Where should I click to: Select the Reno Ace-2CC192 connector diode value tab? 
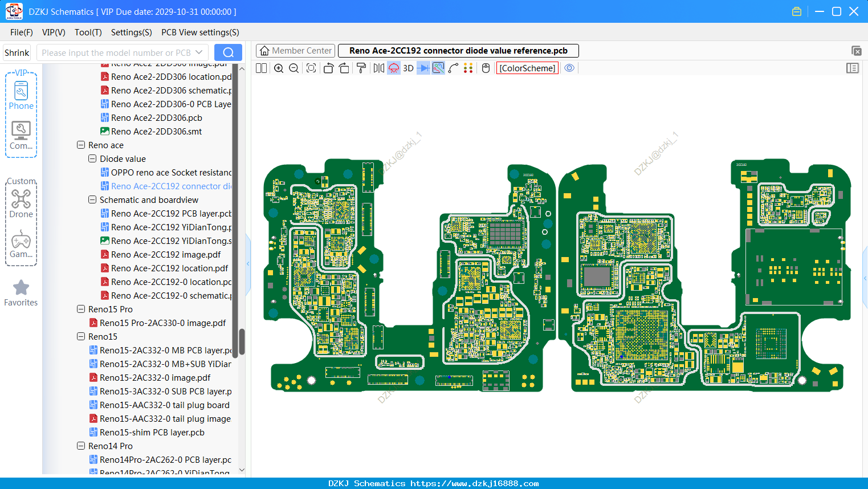(x=458, y=51)
